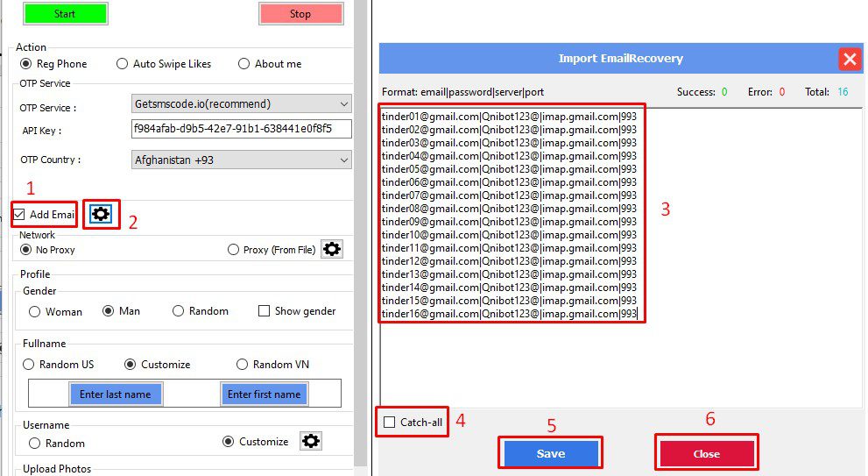
Task: Click the left panel vertical scrollbar
Action: 360,232
